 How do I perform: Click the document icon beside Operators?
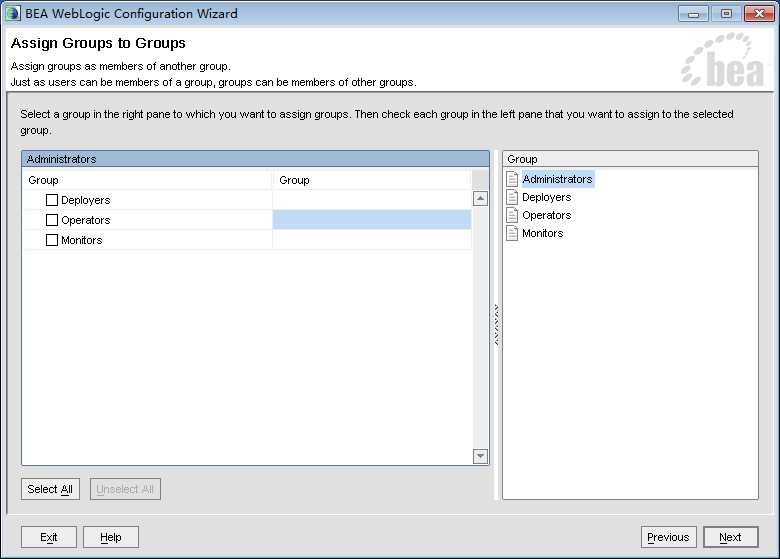pos(512,215)
